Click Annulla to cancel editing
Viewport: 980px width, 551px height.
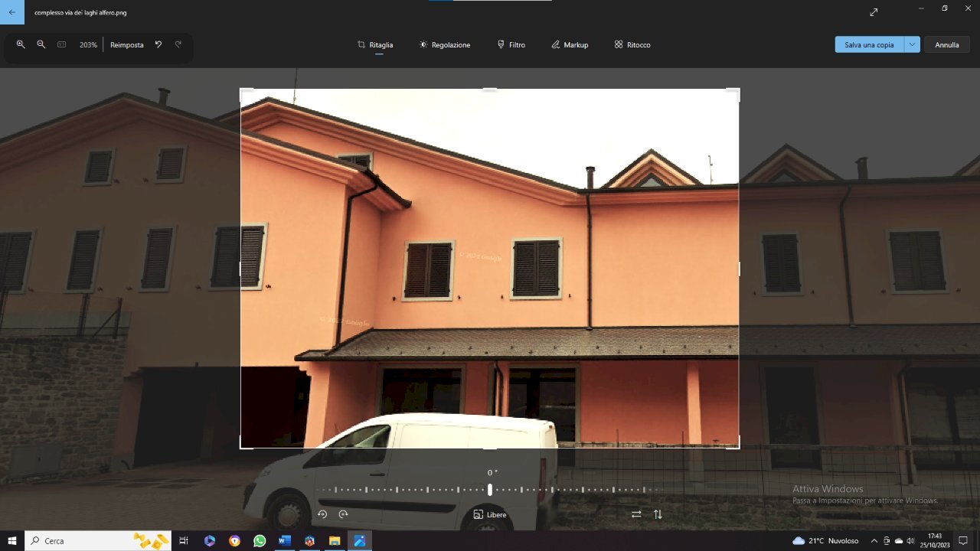tap(946, 44)
